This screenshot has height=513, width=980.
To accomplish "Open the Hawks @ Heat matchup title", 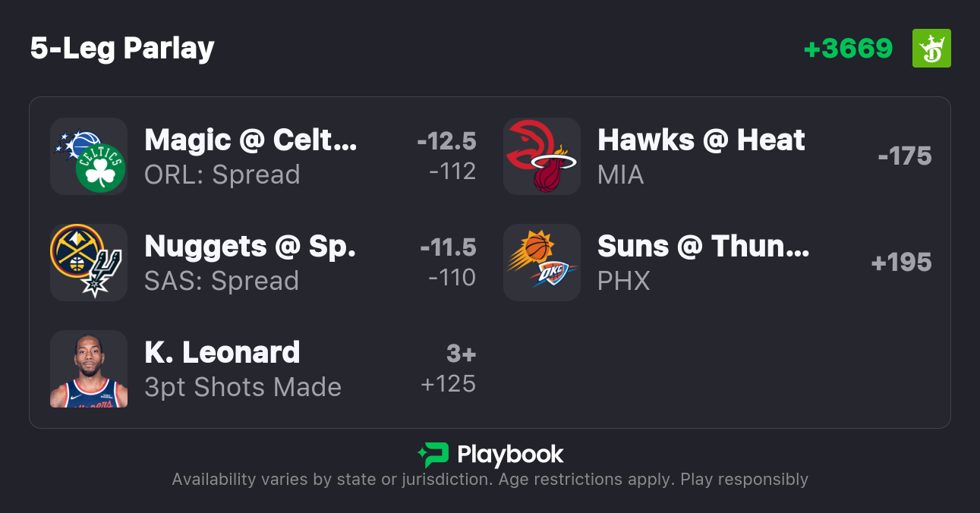I will click(x=701, y=140).
